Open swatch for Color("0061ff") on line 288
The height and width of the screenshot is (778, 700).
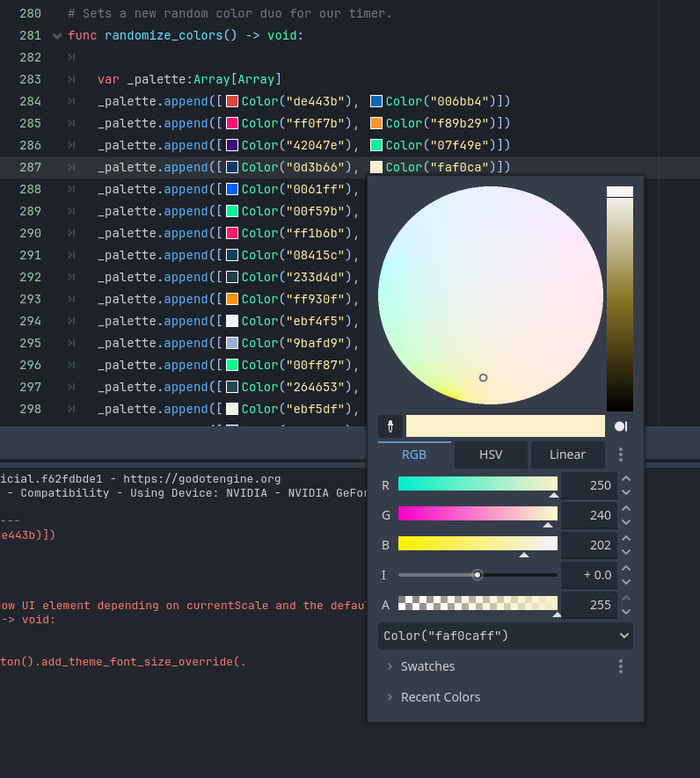tap(232, 189)
